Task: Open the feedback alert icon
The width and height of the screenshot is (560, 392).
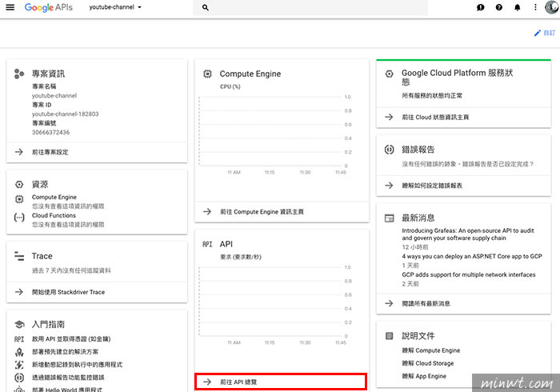Action: pos(481,7)
